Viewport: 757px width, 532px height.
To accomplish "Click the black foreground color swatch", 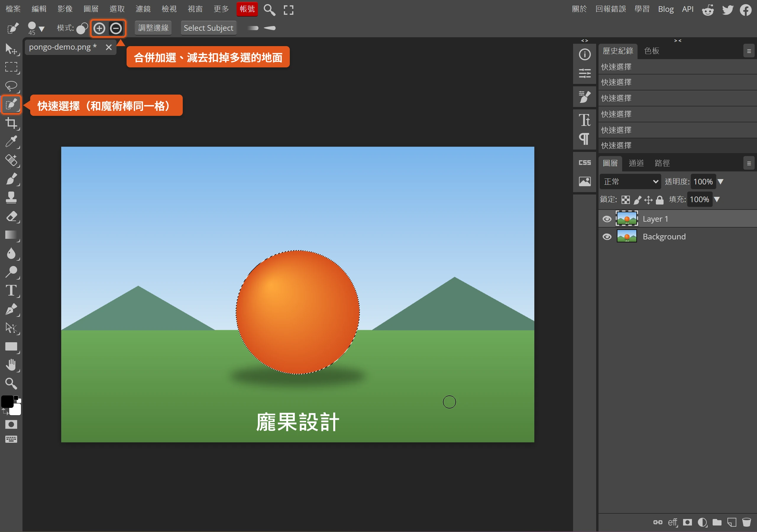I will (7, 401).
